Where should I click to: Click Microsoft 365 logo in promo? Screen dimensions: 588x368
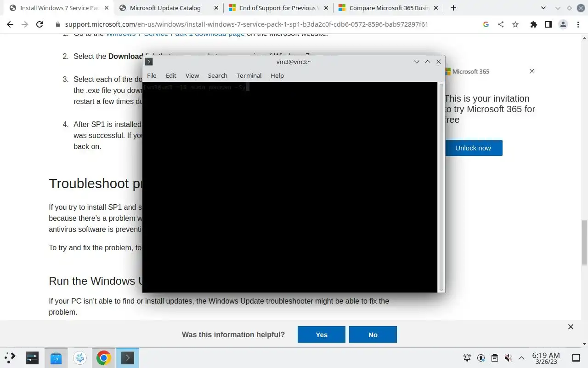tap(467, 71)
